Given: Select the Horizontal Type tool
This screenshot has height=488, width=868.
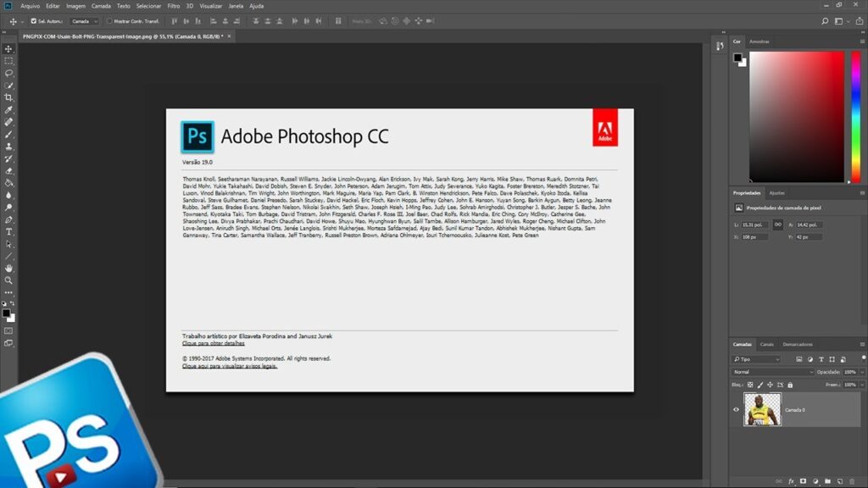Looking at the screenshot, I should (x=8, y=232).
